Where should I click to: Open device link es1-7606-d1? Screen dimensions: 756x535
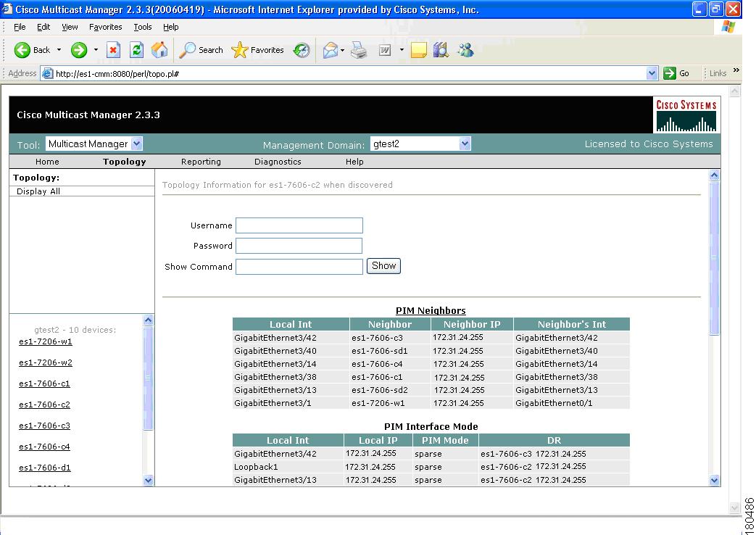(45, 468)
